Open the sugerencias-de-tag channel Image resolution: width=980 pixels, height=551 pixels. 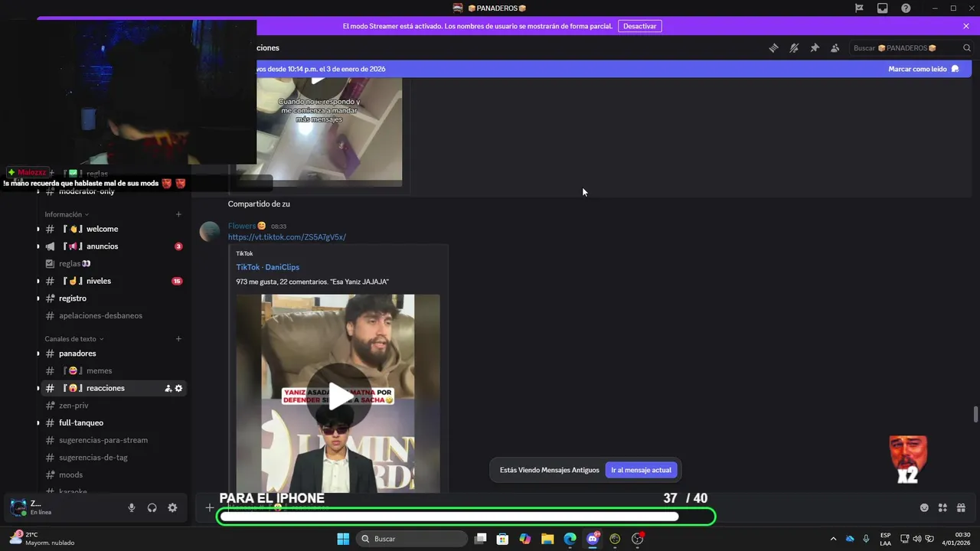(x=113, y=458)
